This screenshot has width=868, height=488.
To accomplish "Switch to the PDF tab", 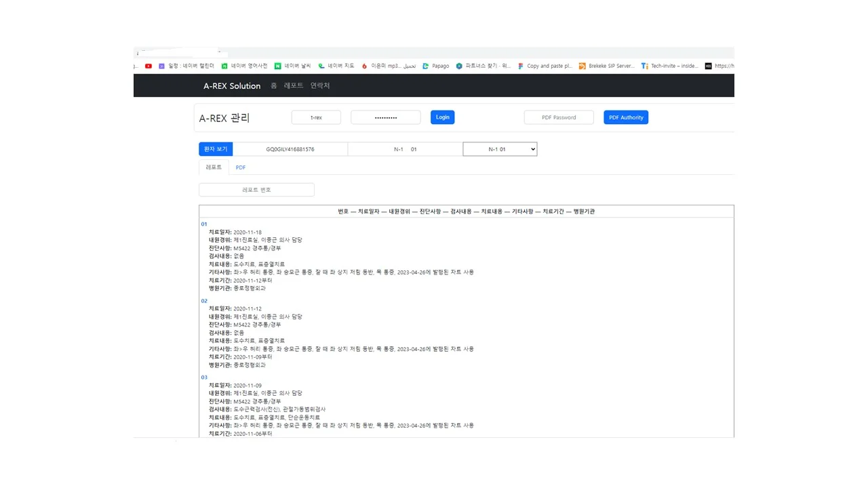I will coord(241,167).
